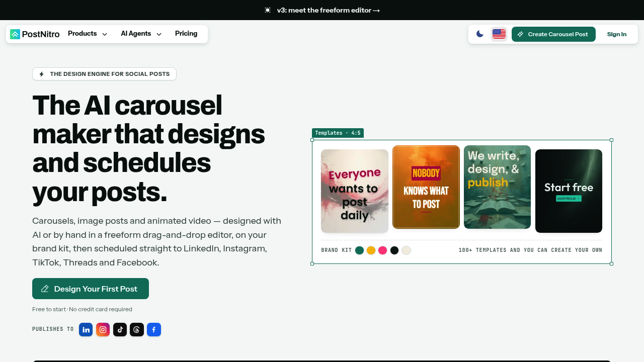
Task: Pick the black brand kit swatch
Action: coord(394,250)
